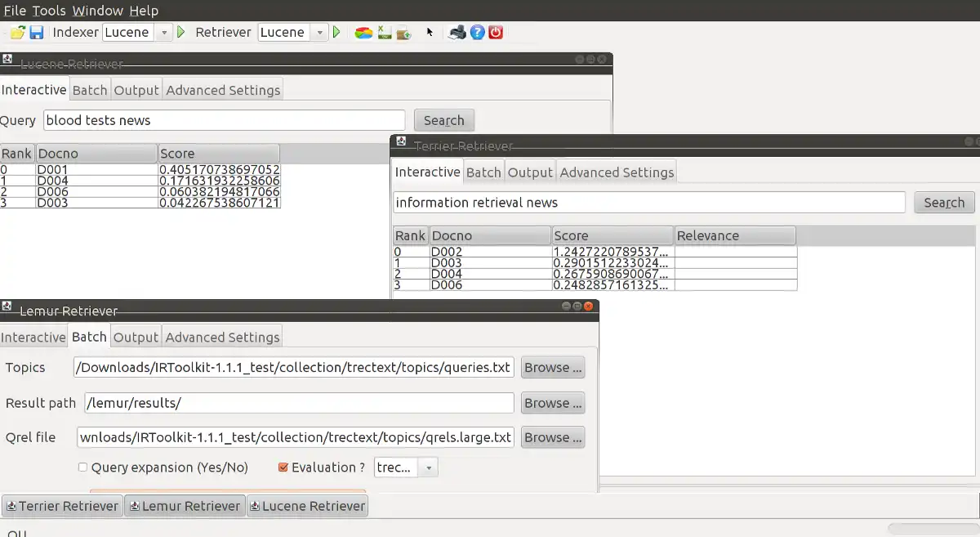
Task: Click score 0.2675908690067... in Terrier results
Action: [612, 274]
